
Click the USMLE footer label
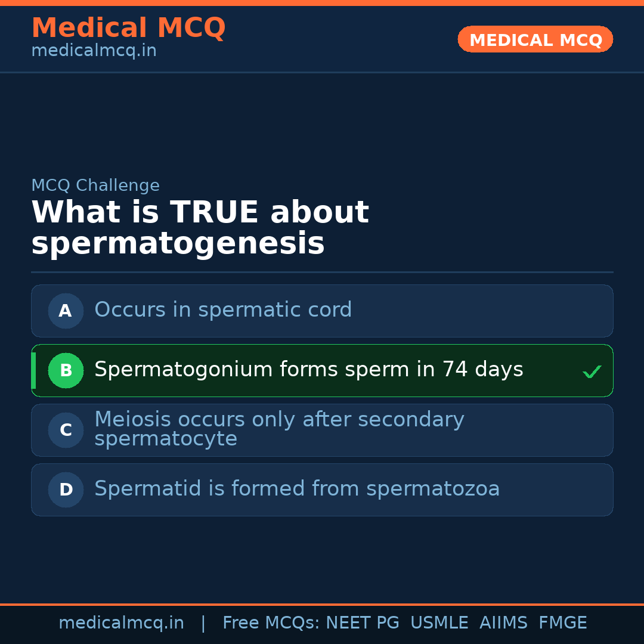point(439,622)
